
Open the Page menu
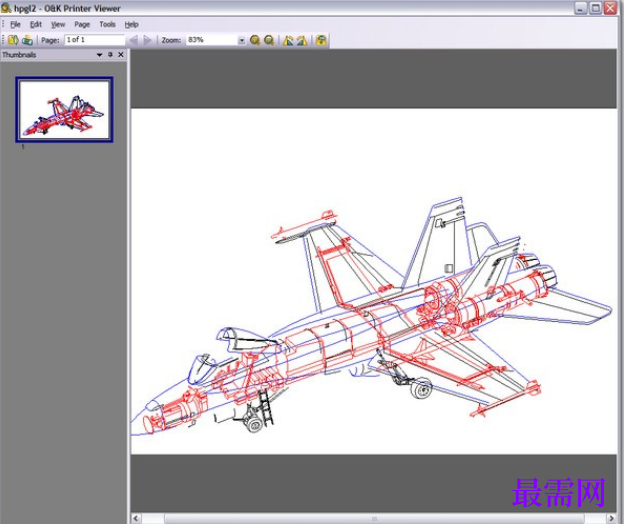[82, 25]
